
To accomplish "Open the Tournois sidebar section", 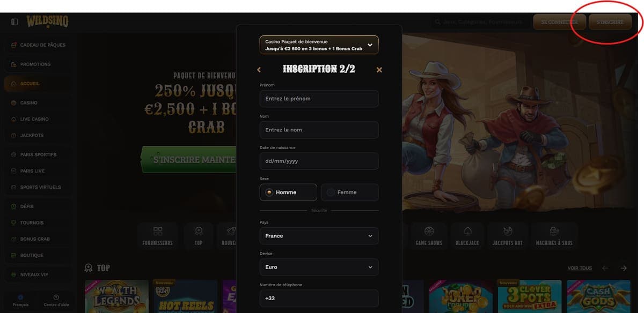I will coord(33,222).
